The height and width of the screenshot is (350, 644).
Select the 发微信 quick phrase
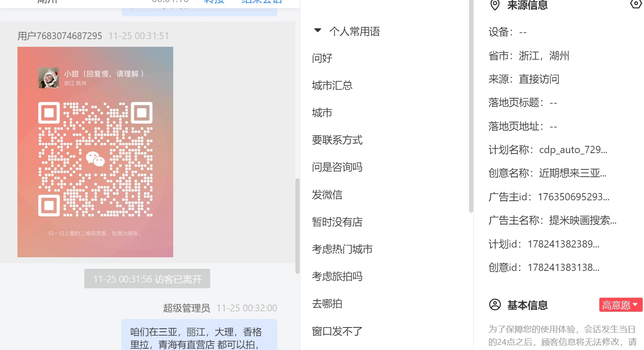[x=327, y=195]
